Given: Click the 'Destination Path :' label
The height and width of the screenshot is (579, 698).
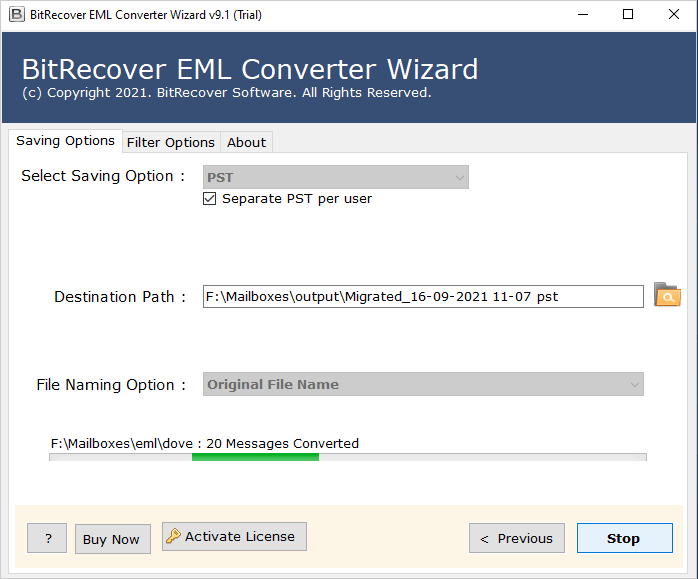Looking at the screenshot, I should pyautogui.click(x=120, y=296).
